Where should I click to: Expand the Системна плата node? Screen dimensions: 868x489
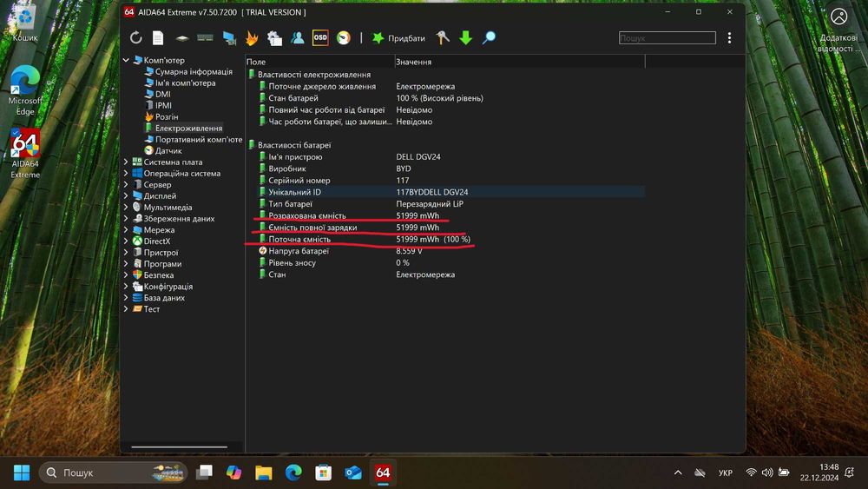(126, 162)
